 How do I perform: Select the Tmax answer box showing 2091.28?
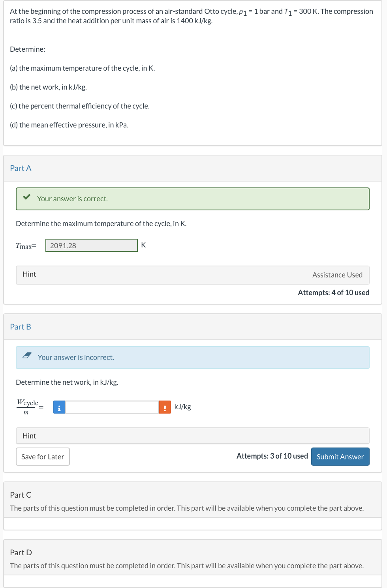pyautogui.click(x=92, y=245)
